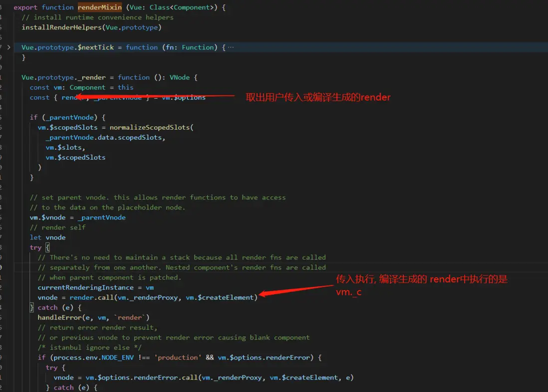Select the Class<Component> type annotation
The image size is (548, 392).
tap(181, 7)
